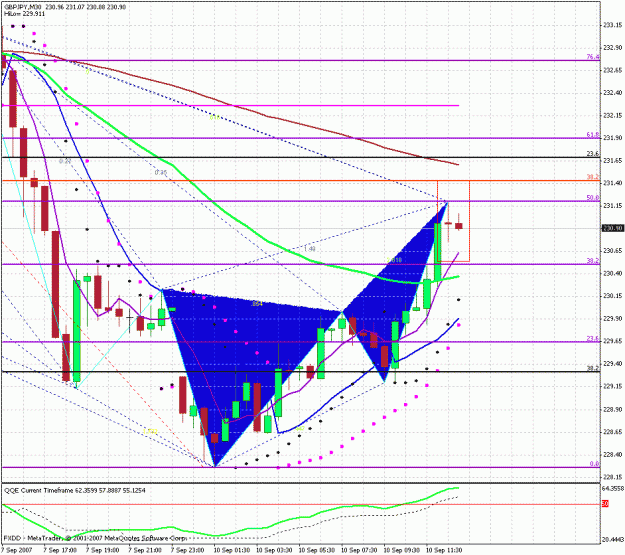Click the 229.40 price axis label
This screenshot has width=625, height=555.
pyautogui.click(x=613, y=363)
